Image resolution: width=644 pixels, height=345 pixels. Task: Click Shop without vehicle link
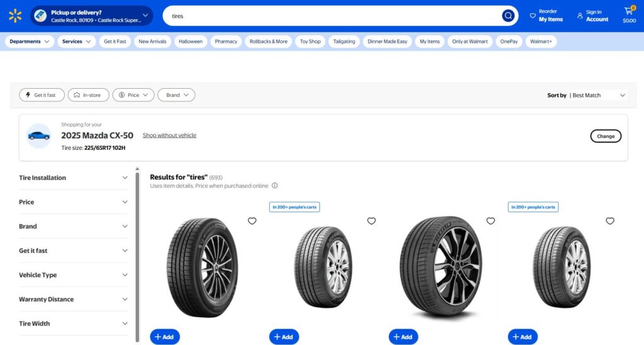(x=169, y=135)
